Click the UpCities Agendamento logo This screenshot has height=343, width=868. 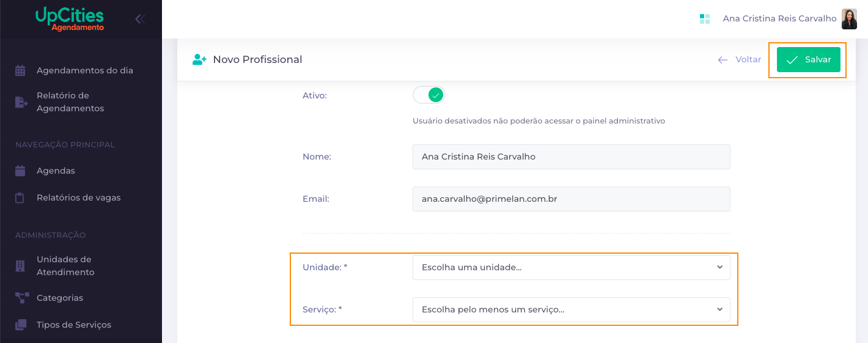pos(70,19)
